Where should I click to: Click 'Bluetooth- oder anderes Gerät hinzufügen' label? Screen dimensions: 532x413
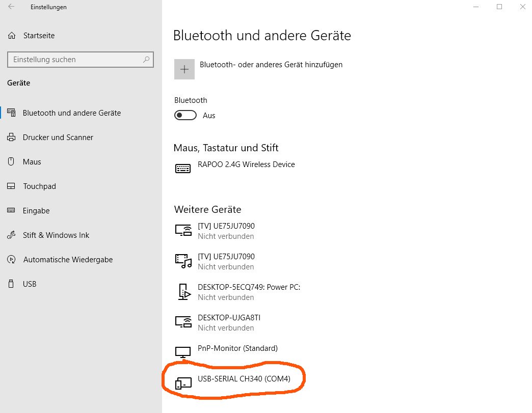[271, 65]
